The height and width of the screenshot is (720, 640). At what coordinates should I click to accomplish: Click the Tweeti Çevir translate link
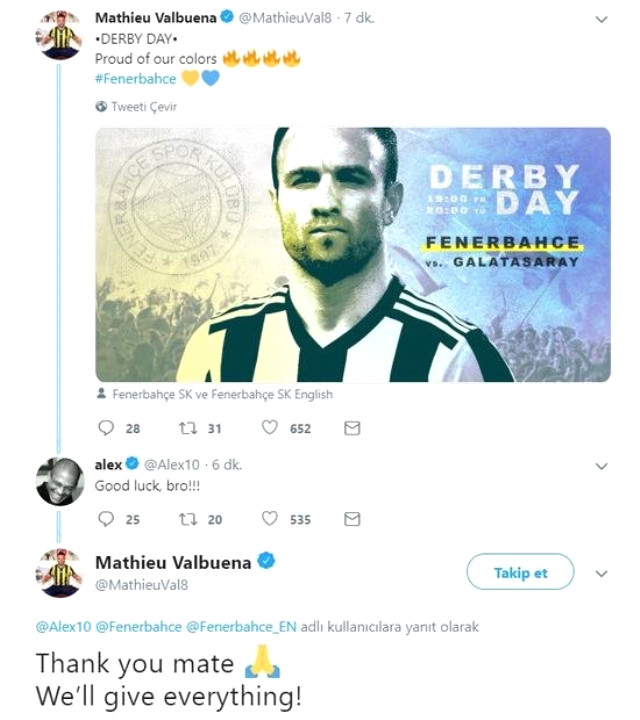(x=142, y=105)
